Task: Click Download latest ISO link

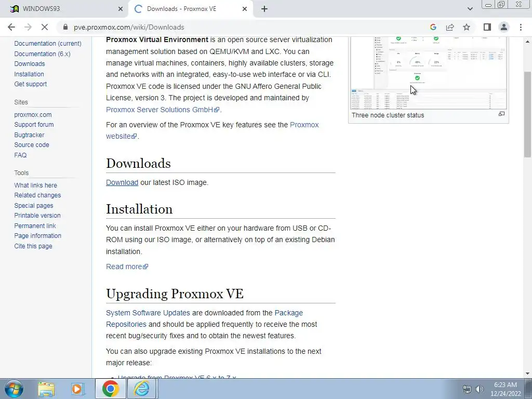Action: pyautogui.click(x=122, y=182)
